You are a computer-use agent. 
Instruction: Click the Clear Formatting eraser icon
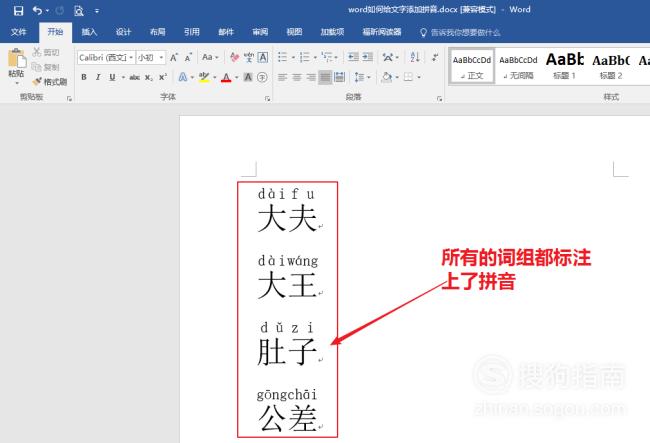point(233,57)
